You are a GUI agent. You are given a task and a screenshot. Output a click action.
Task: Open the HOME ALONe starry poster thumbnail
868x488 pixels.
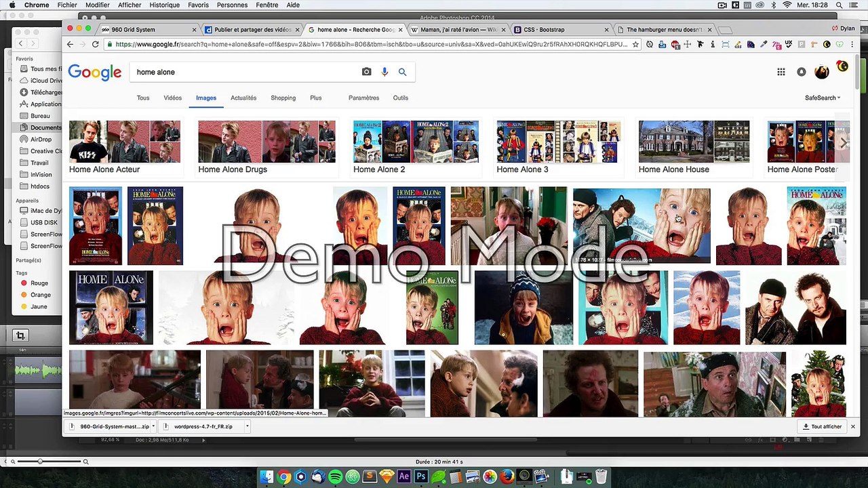[x=111, y=307]
